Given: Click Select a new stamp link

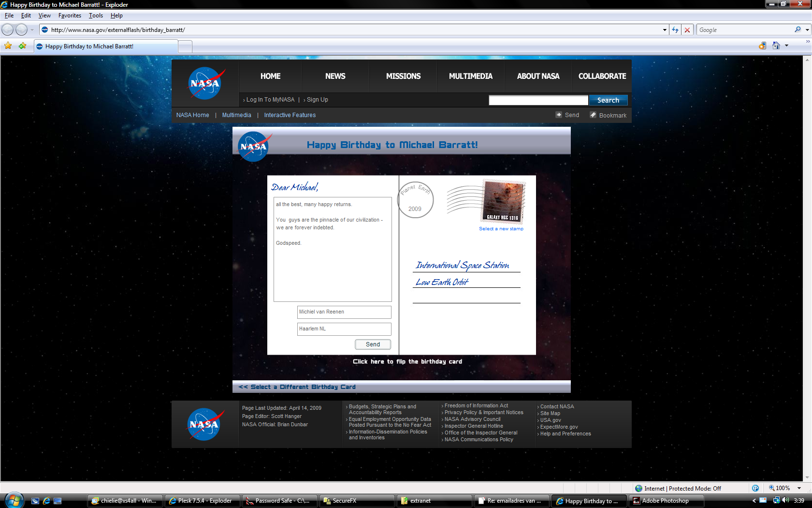Looking at the screenshot, I should tap(501, 229).
